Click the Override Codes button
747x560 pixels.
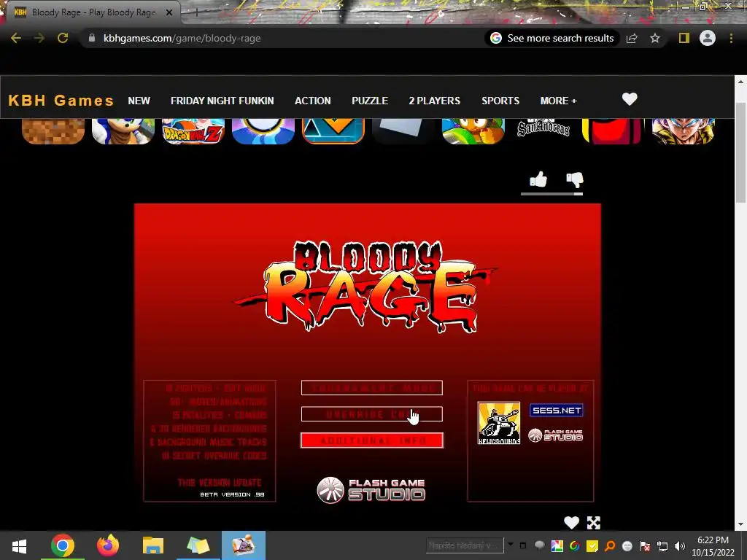[x=371, y=414]
